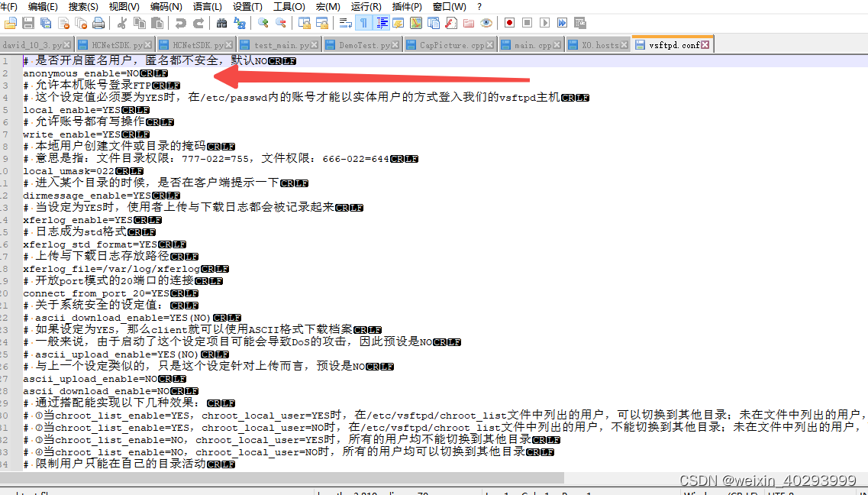Start recording a macro

tap(510, 24)
